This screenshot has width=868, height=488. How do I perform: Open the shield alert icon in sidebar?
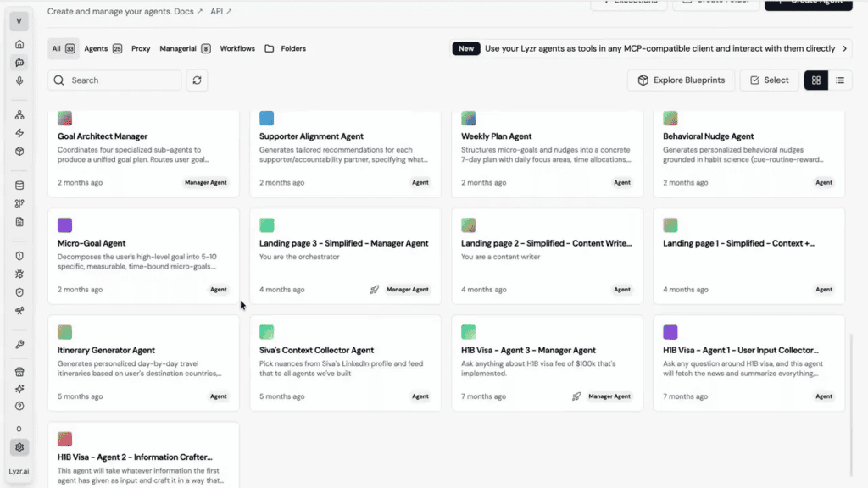[x=19, y=256]
